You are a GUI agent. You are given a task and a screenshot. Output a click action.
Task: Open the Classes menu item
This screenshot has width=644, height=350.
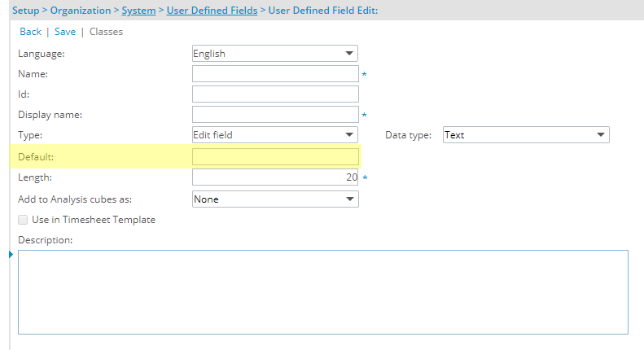[106, 32]
